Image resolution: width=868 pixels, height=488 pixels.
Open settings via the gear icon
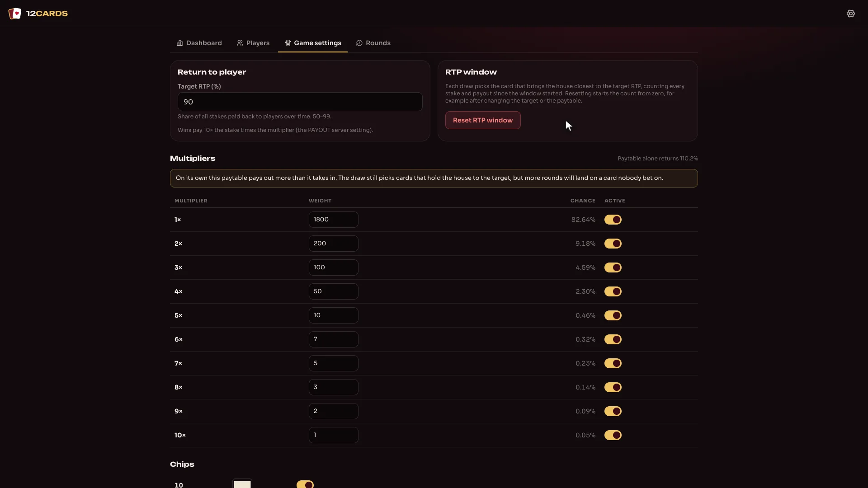[x=851, y=14]
